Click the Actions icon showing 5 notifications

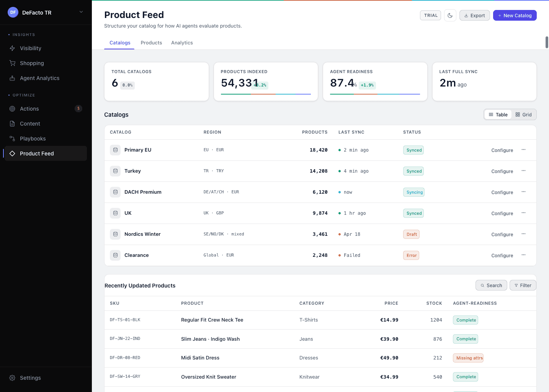point(12,109)
